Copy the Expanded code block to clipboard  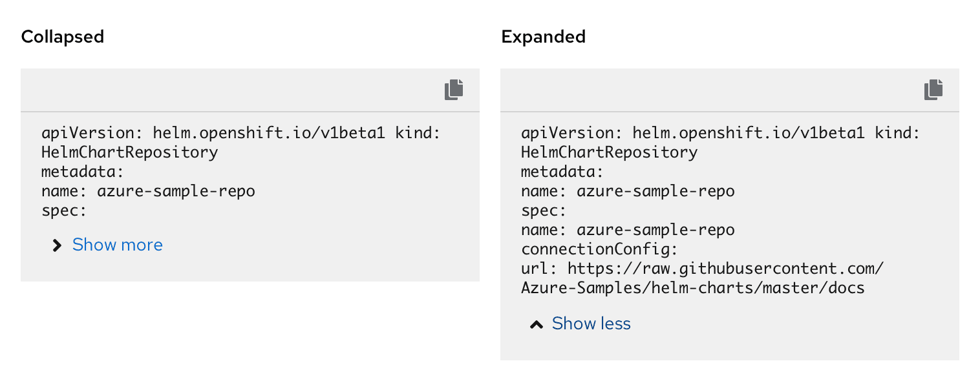click(x=933, y=90)
